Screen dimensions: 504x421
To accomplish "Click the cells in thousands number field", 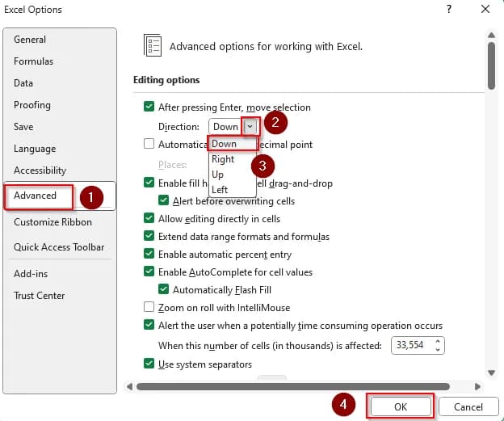I will pyautogui.click(x=413, y=345).
